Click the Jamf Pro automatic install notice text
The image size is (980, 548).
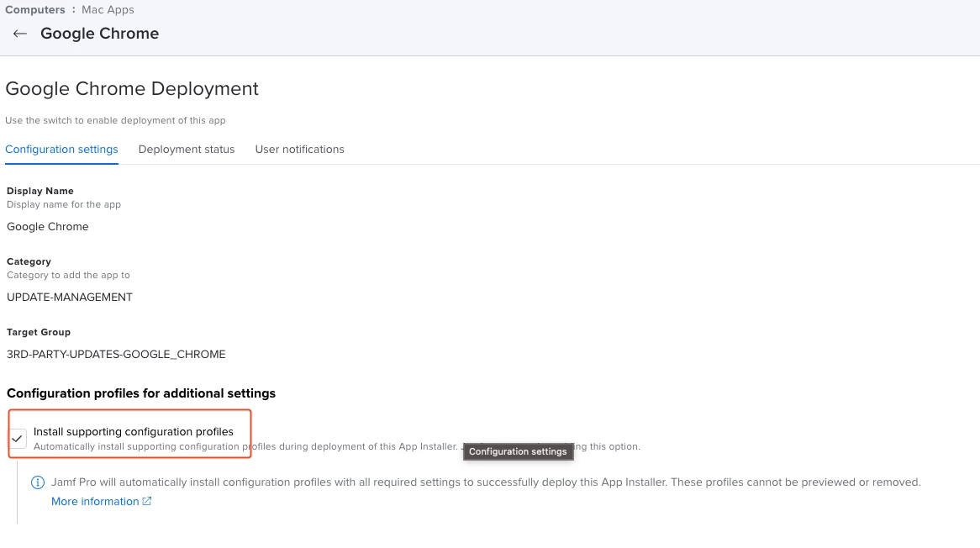point(486,482)
